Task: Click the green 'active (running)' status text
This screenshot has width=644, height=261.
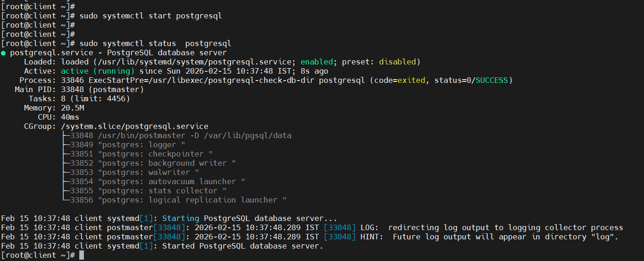Action: (x=98, y=71)
